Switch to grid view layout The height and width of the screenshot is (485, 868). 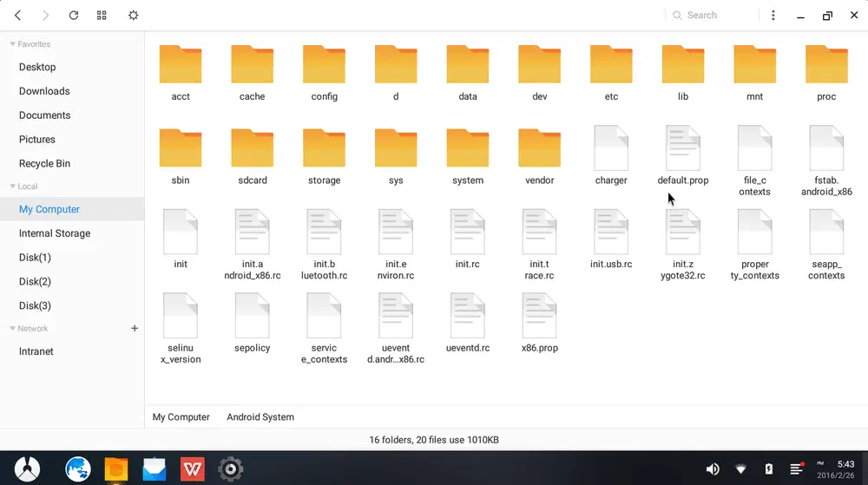point(102,16)
